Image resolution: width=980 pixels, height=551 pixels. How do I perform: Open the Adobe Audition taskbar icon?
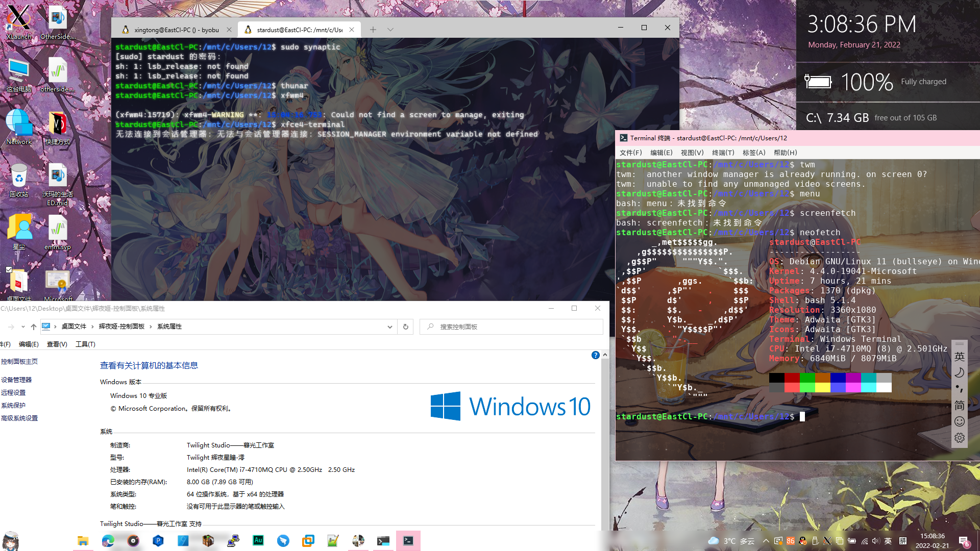pos(258,540)
